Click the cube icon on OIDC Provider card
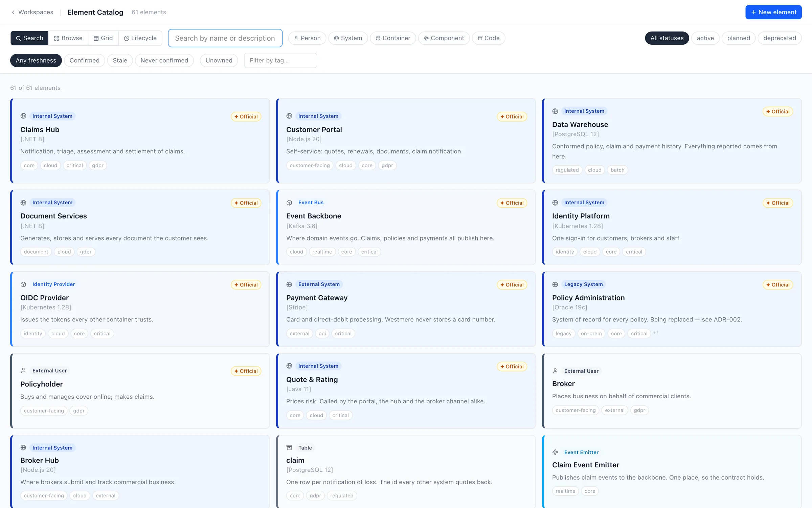Image resolution: width=812 pixels, height=508 pixels. tap(23, 284)
